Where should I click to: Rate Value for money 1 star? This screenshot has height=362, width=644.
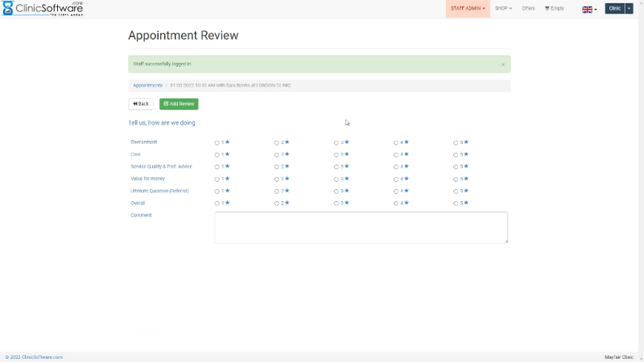217,179
